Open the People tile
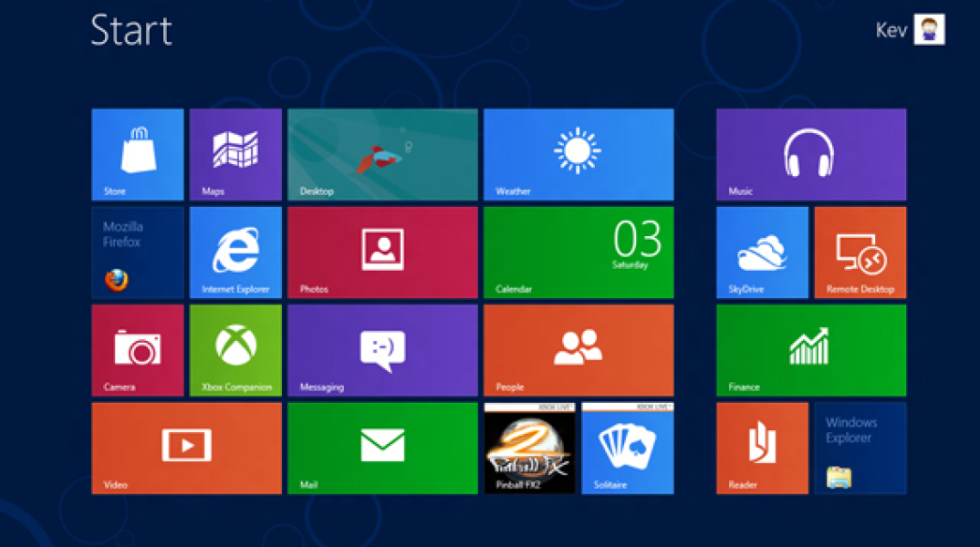 (579, 350)
